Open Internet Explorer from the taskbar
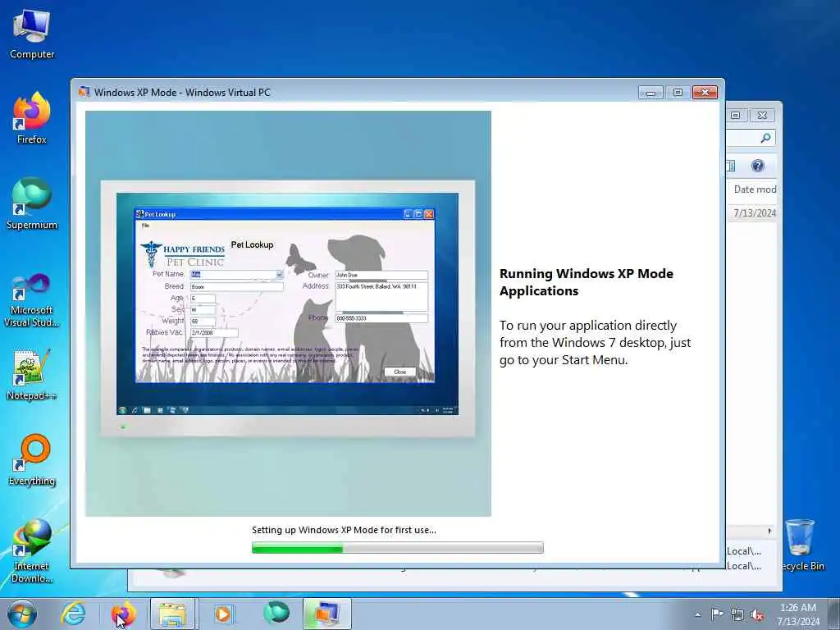 [x=73, y=614]
